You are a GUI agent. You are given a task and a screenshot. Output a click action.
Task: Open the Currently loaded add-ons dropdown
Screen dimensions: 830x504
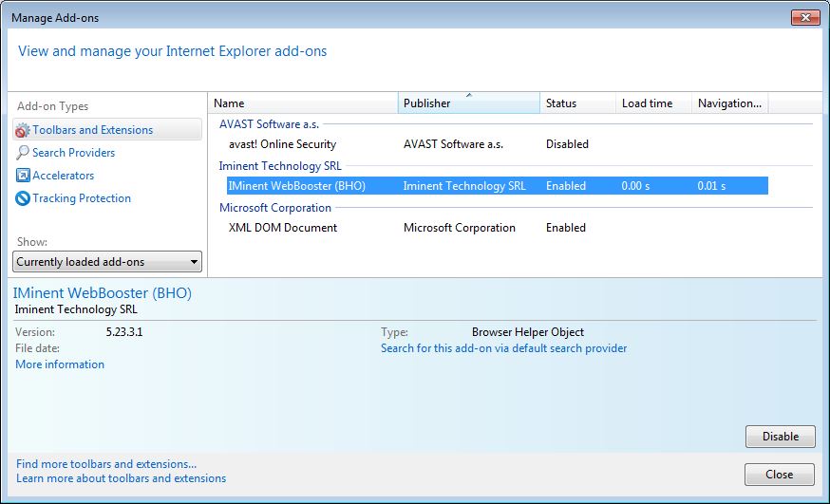(107, 262)
